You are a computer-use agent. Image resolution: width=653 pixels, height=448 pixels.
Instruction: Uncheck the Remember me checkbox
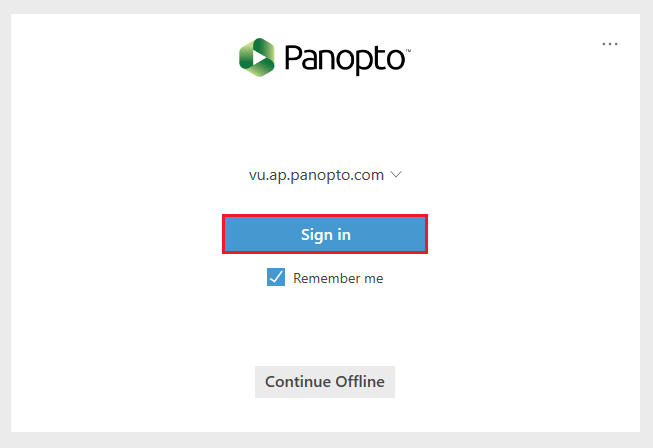pos(276,277)
